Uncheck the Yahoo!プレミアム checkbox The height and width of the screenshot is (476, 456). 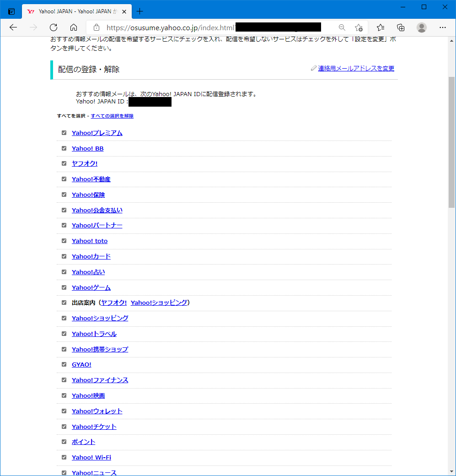[x=64, y=133]
